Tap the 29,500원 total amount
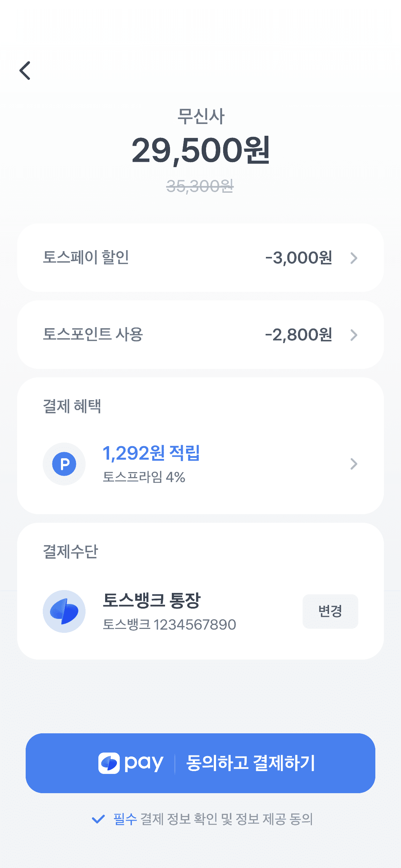401x868 pixels. (x=201, y=150)
